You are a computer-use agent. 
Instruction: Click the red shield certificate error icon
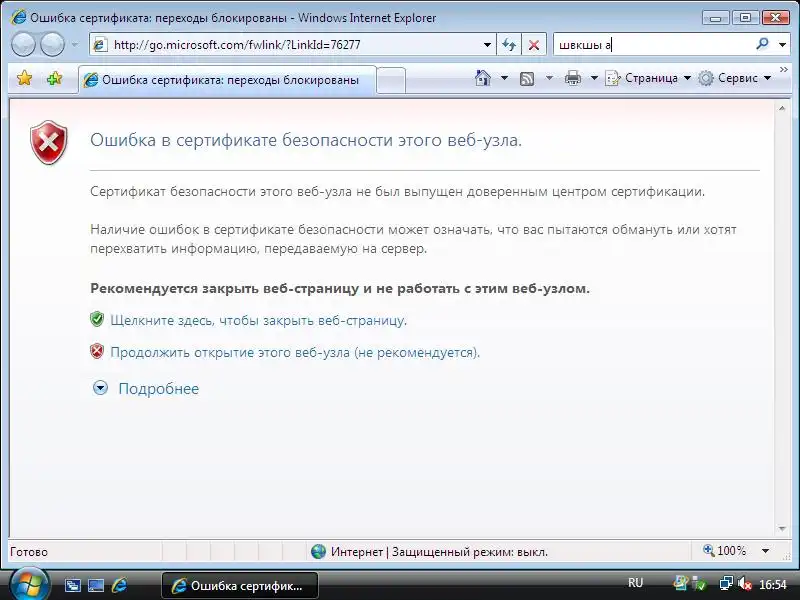48,142
